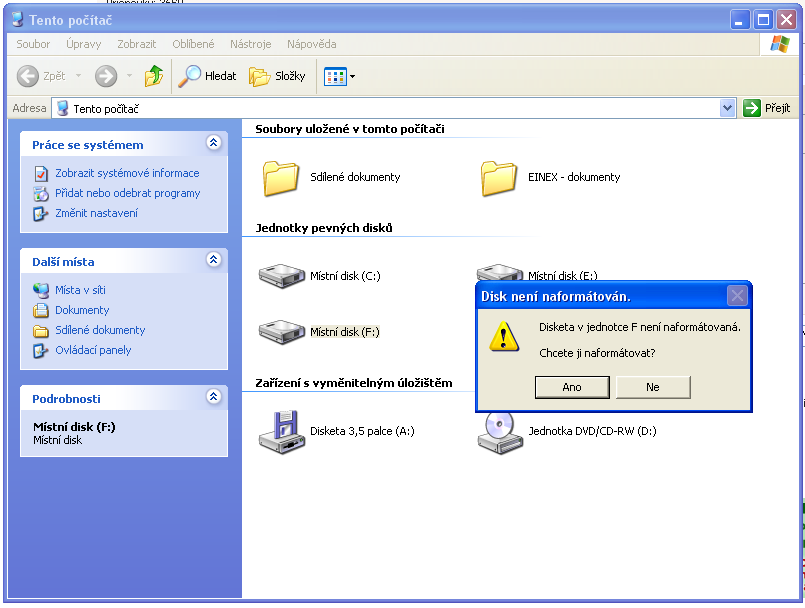Select Místní disk (C:) drive icon

pos(281,276)
